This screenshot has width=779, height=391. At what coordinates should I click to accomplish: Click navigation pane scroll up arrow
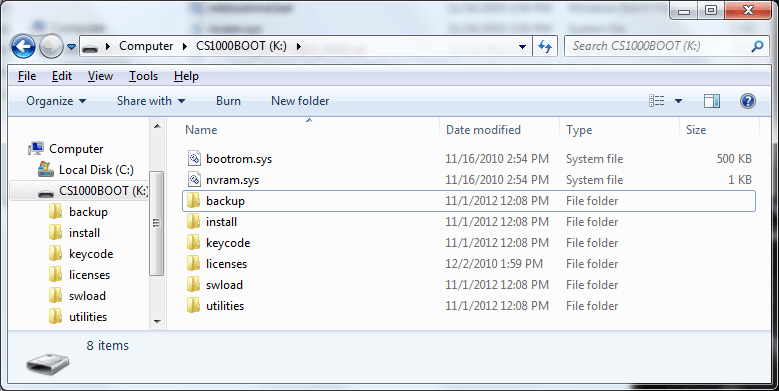157,127
